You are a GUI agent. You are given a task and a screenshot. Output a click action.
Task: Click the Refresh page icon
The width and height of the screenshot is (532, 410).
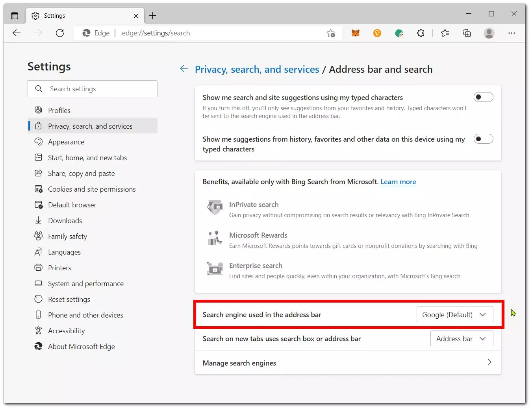60,33
